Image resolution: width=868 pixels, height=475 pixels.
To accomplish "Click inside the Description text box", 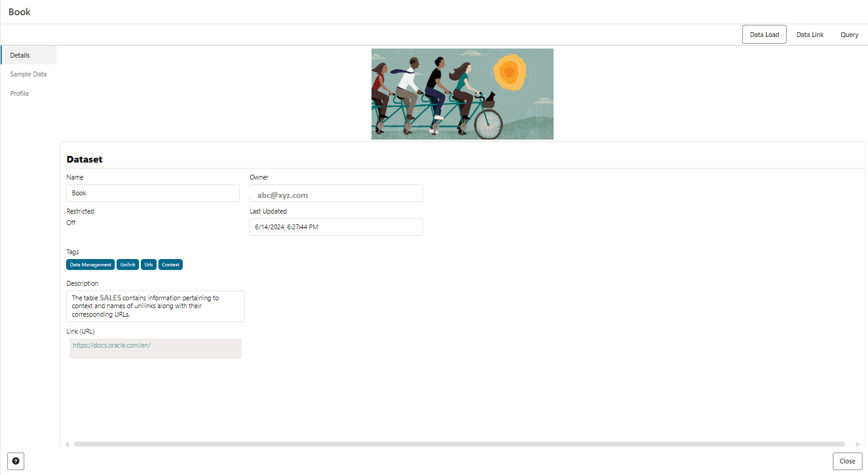I will (x=155, y=306).
